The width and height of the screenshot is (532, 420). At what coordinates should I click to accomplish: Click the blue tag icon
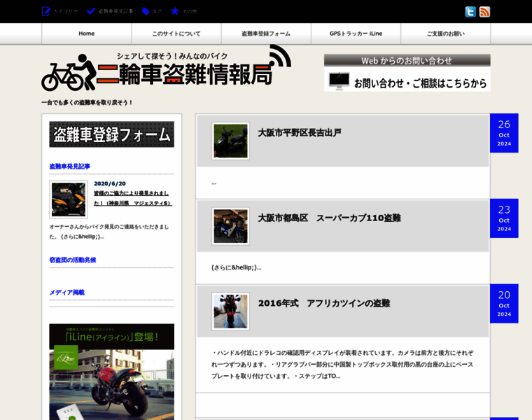point(146,11)
